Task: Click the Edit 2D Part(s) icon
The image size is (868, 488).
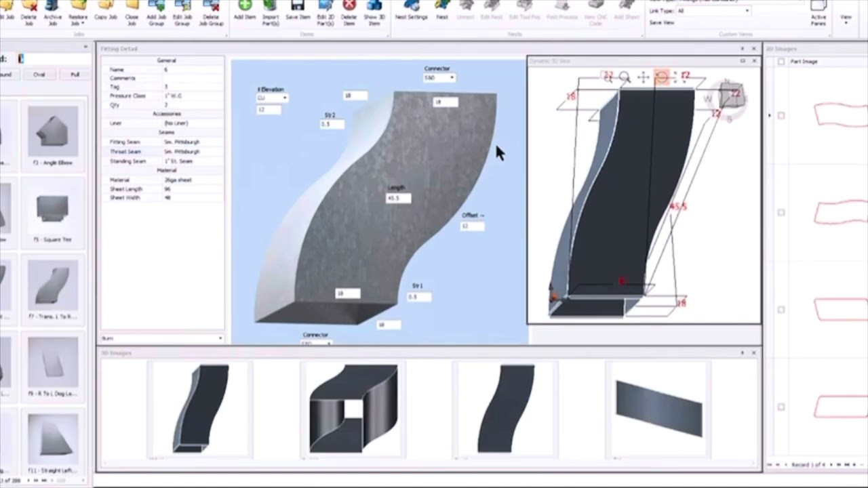Action: coord(325,6)
